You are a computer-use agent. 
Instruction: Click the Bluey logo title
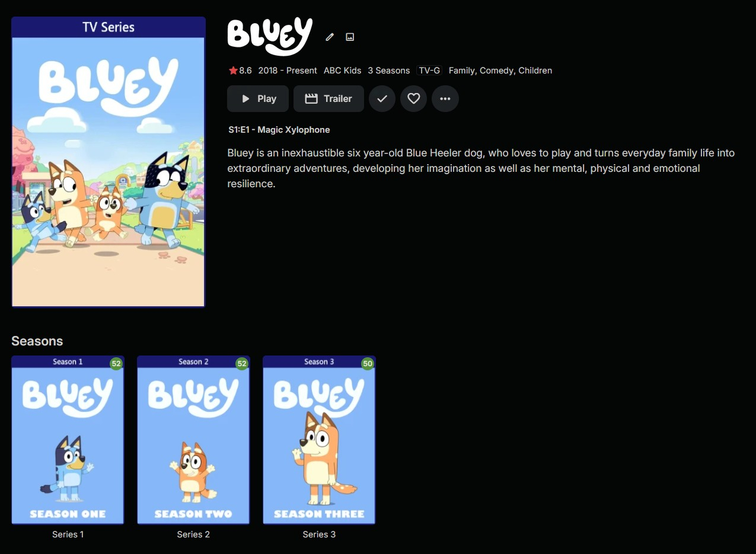pyautogui.click(x=270, y=36)
